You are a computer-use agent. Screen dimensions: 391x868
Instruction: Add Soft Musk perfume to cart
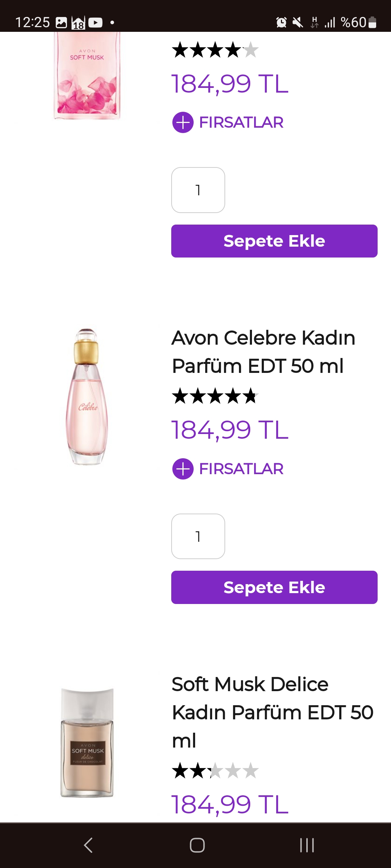pyautogui.click(x=274, y=241)
